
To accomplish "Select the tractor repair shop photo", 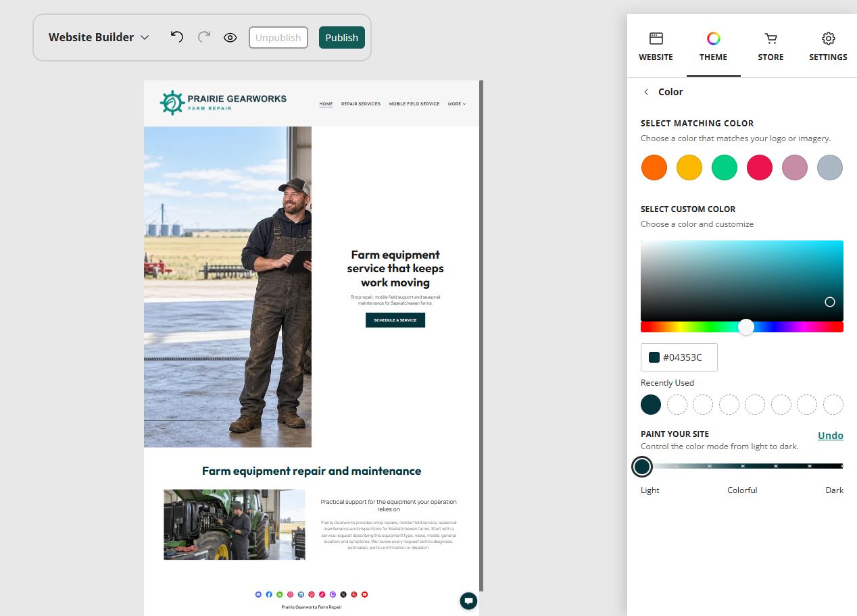I will pos(234,525).
